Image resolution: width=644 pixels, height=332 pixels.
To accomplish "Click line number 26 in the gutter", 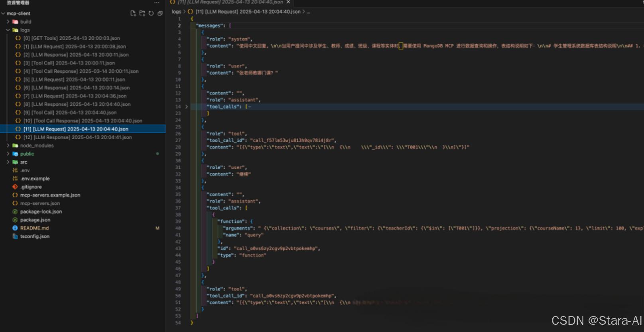I will point(178,134).
